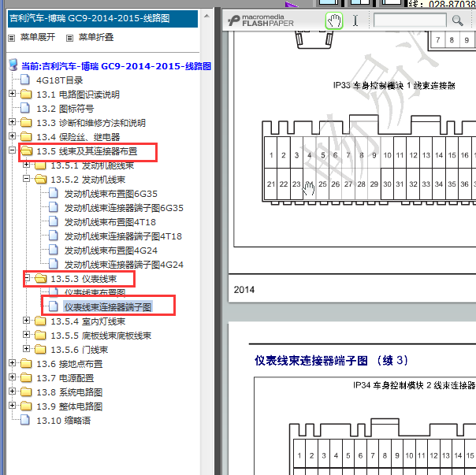
Task: Select the FlashPaper hand pan tool
Action: coord(334,20)
